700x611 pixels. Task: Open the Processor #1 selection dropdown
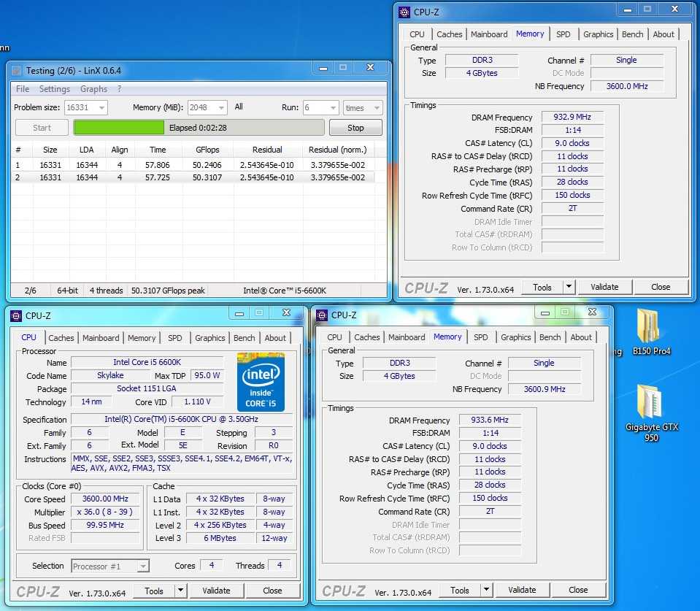[x=143, y=566]
